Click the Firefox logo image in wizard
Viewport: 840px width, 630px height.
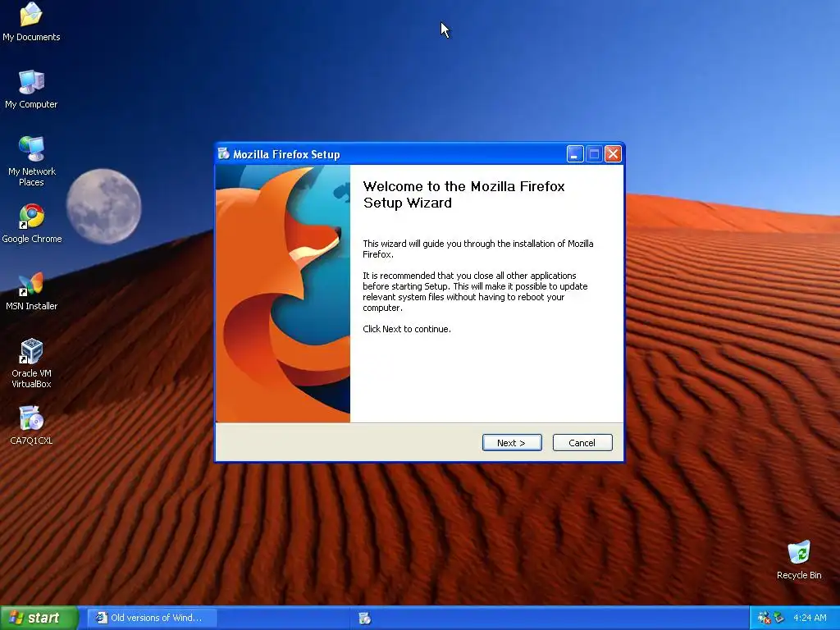[283, 294]
